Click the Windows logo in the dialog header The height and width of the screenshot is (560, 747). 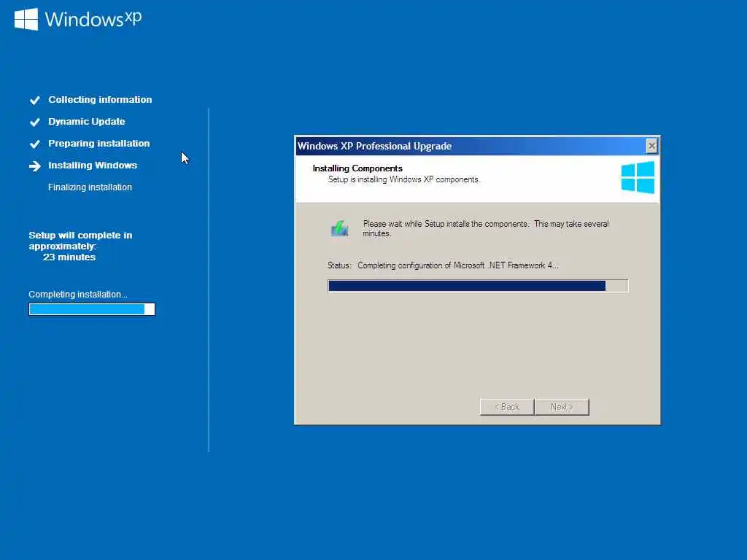638,177
